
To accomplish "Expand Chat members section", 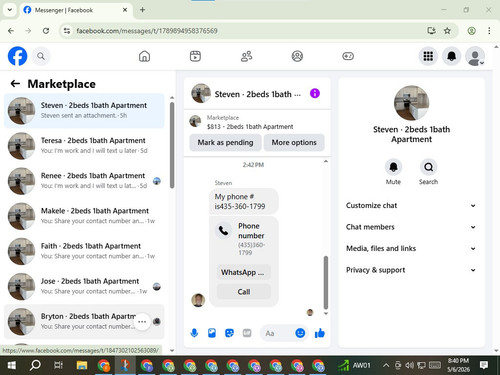I will pyautogui.click(x=411, y=227).
